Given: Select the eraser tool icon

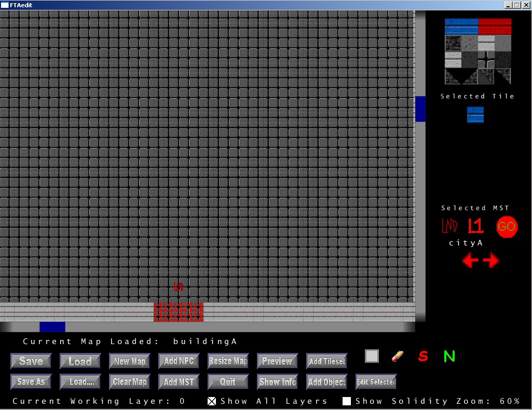Looking at the screenshot, I should point(397,356).
